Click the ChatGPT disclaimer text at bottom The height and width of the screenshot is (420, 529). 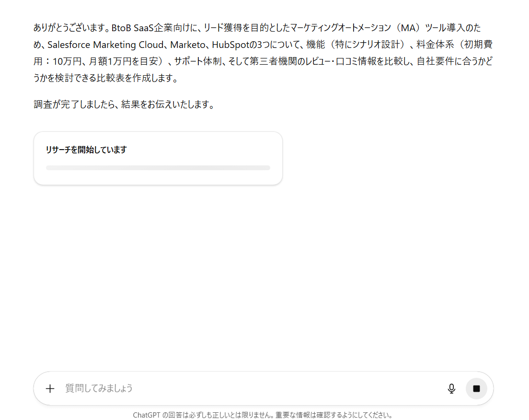pyautogui.click(x=263, y=415)
